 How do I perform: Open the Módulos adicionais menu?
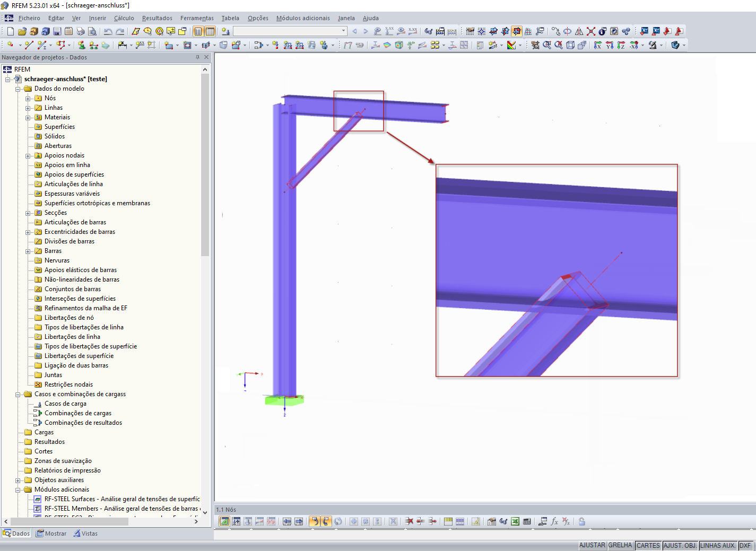point(303,18)
